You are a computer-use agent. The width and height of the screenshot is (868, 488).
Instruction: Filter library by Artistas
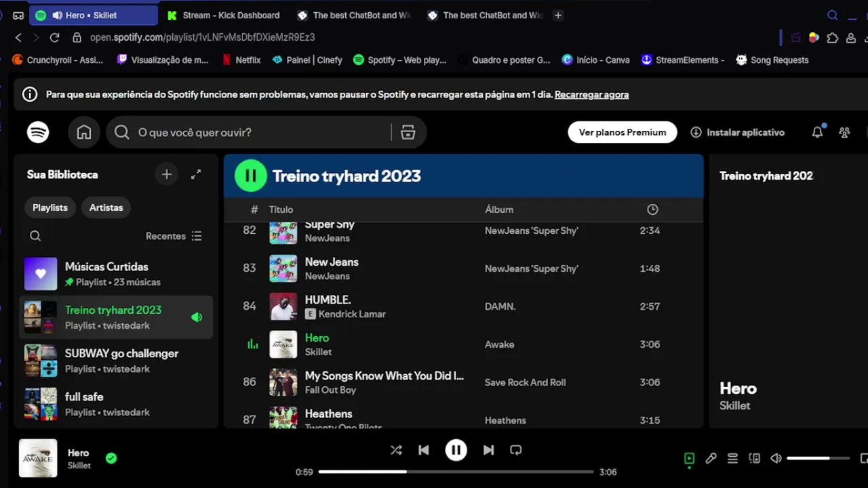click(x=106, y=207)
